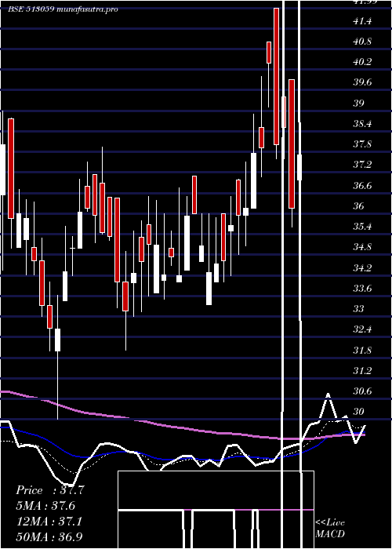Click the 32.4 price axis label

click(x=362, y=330)
